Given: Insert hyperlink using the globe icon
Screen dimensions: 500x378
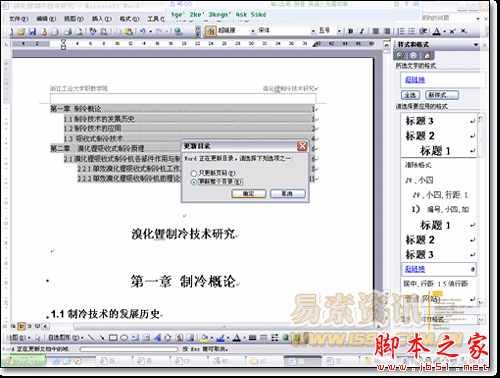Looking at the screenshot, I should coord(178,31).
